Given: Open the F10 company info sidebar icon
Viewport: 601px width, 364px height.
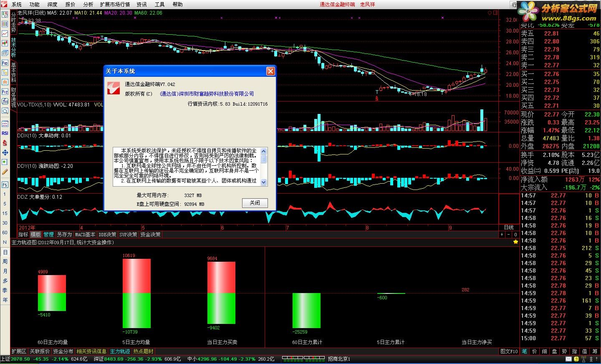Looking at the screenshot, I should tap(5, 63).
